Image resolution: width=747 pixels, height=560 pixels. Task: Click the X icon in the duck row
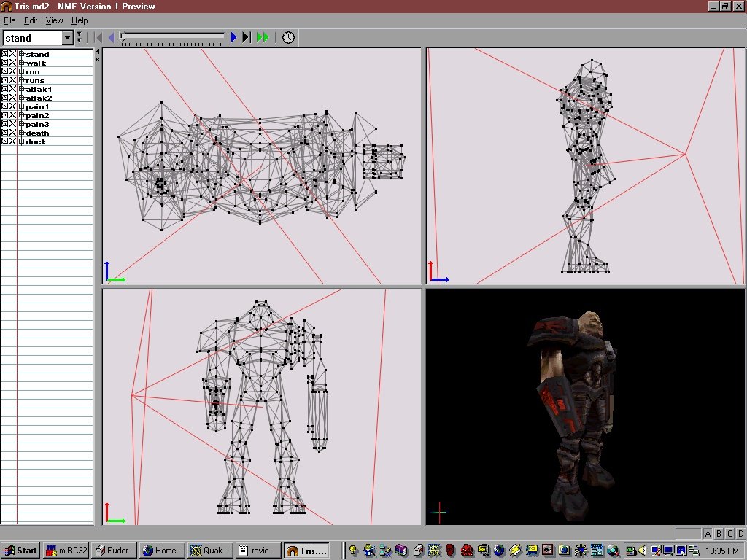click(13, 141)
